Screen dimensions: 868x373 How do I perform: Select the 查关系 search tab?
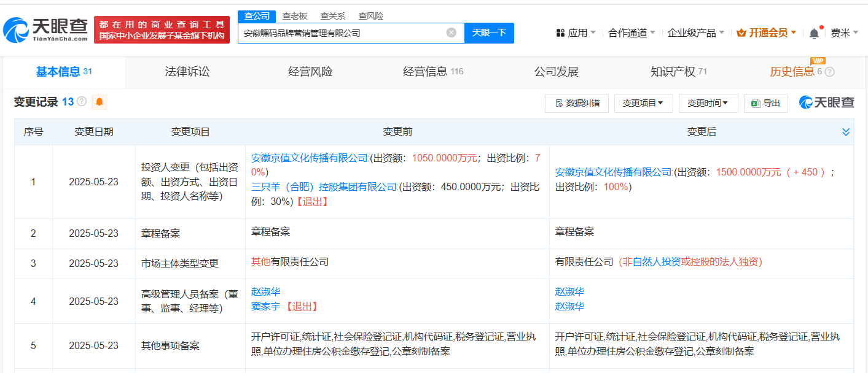(332, 16)
